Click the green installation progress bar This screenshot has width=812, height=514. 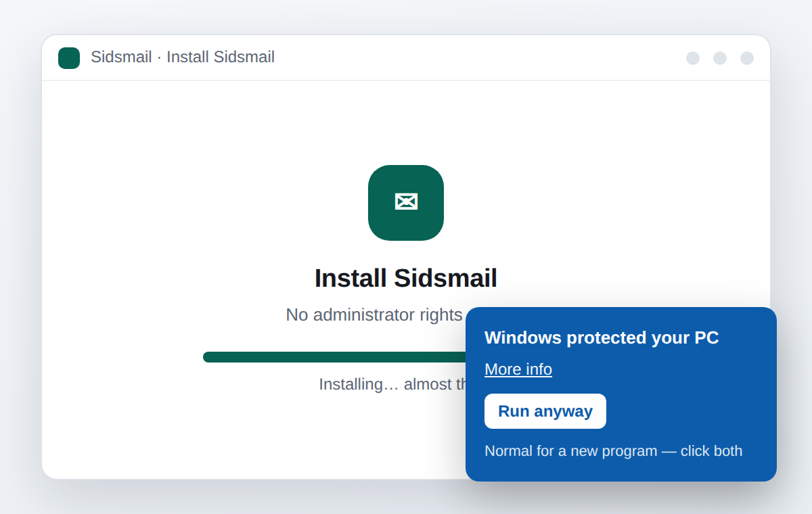[334, 357]
